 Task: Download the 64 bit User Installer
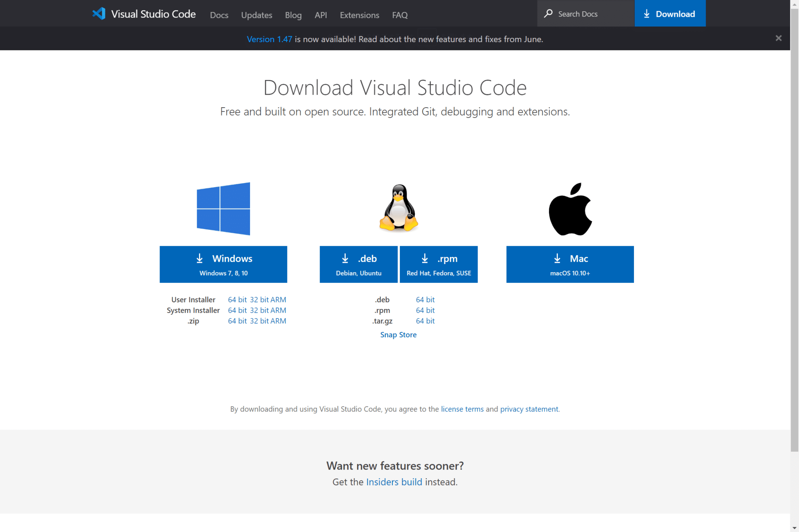[x=237, y=300]
